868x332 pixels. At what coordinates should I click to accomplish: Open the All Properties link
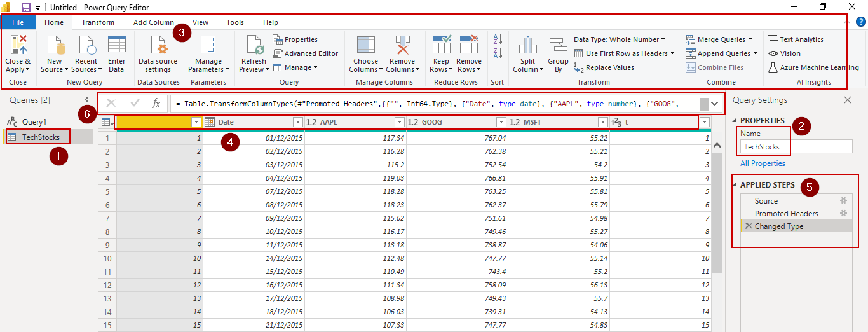pos(763,163)
